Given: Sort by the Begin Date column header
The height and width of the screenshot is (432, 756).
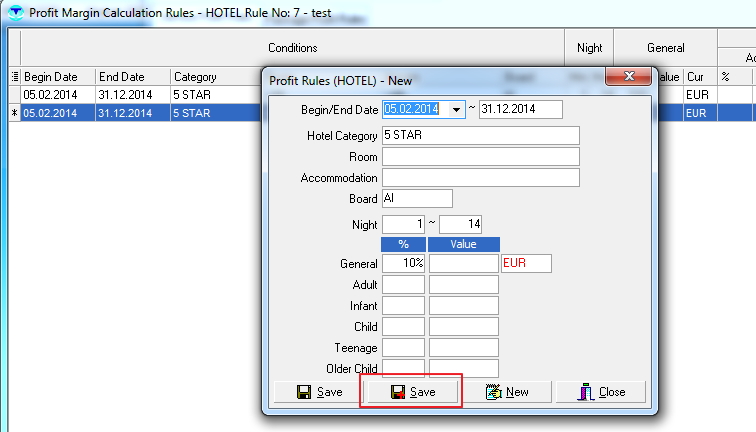Looking at the screenshot, I should pyautogui.click(x=58, y=77).
